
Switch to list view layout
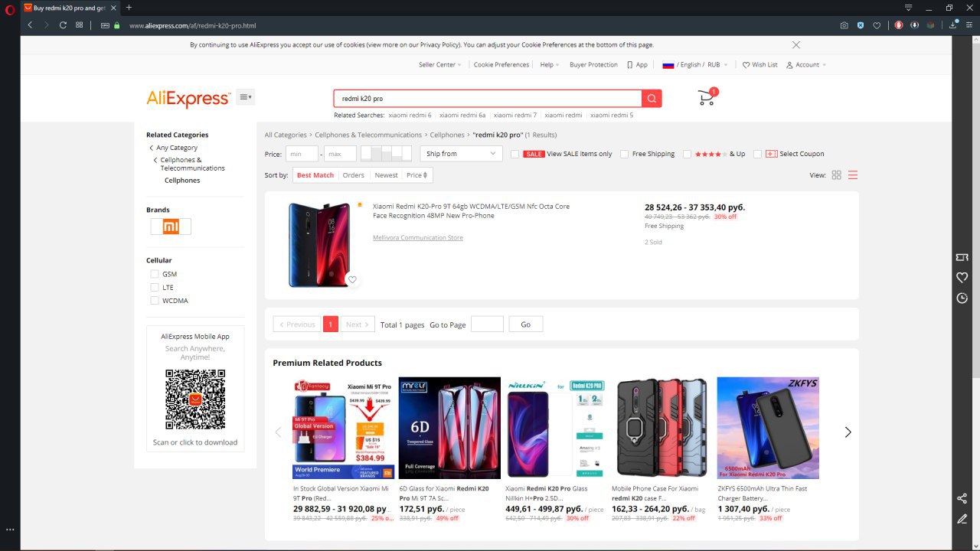853,175
